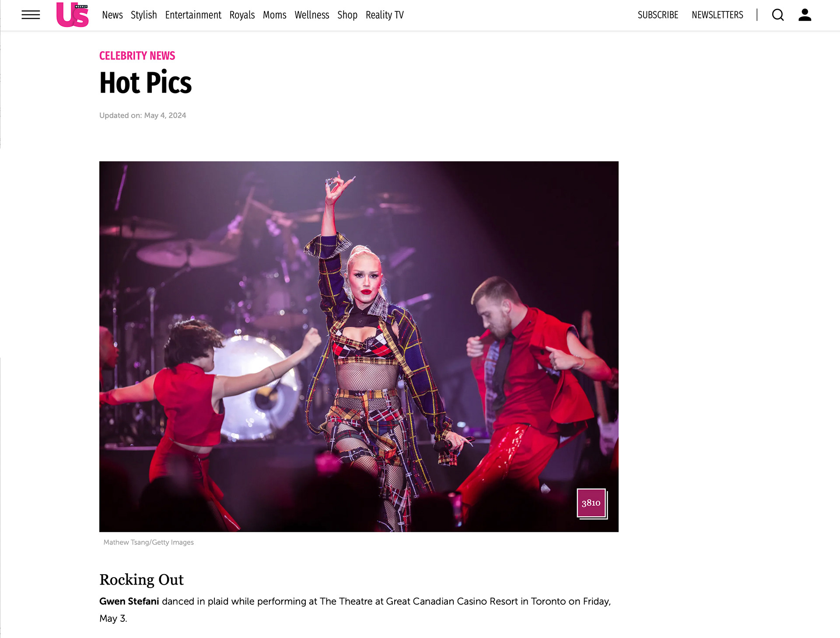Navigate to Royals section
This screenshot has width=840, height=638.
(242, 15)
